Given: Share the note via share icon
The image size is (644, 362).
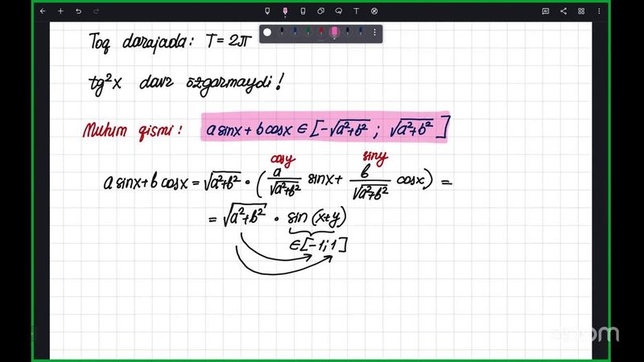Looking at the screenshot, I should click(x=563, y=11).
